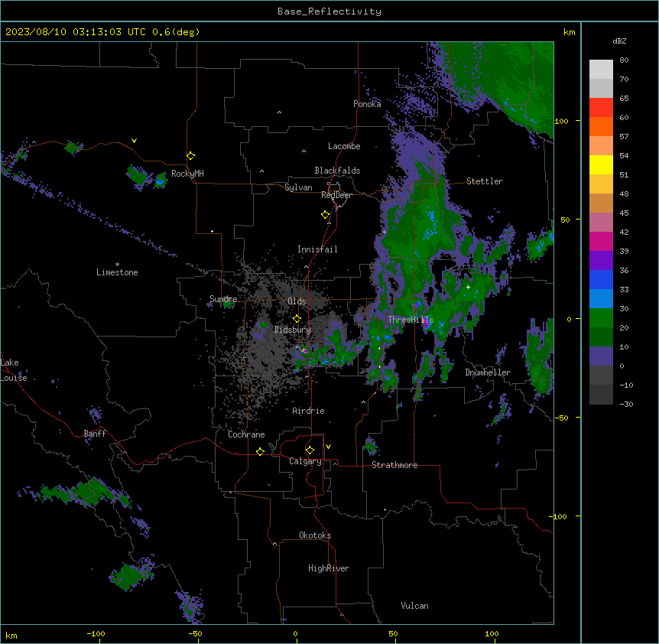Choose the purple swatch between 39 and 36 dBZ

601,261
